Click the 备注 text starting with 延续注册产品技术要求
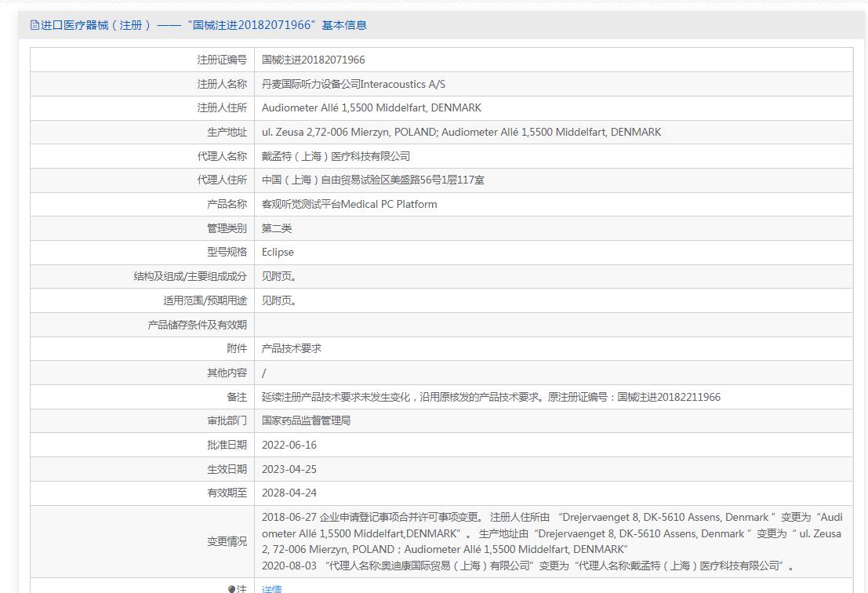 pos(491,397)
